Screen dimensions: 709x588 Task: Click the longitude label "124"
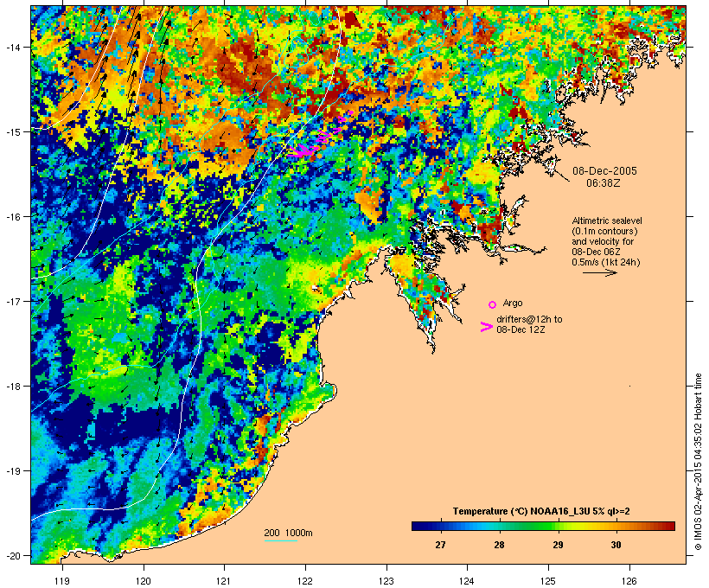tap(468, 581)
